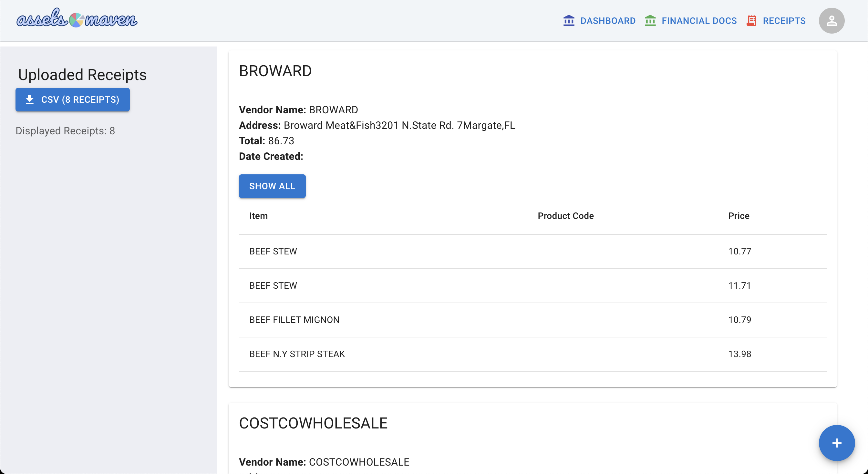Click the Assets Maven logo
The image size is (868, 474).
pyautogui.click(x=77, y=19)
